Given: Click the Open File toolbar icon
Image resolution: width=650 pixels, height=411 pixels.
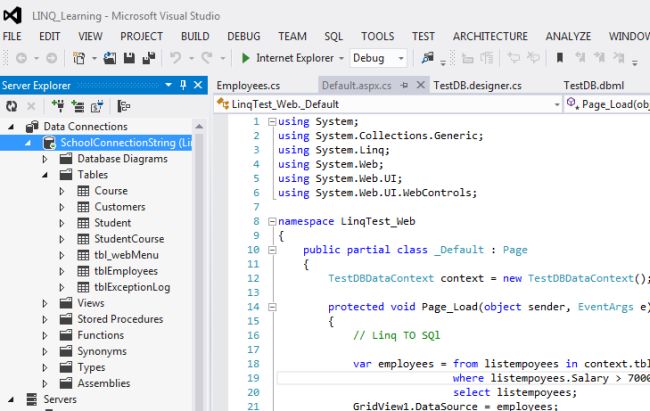Looking at the screenshot, I should click(110, 58).
